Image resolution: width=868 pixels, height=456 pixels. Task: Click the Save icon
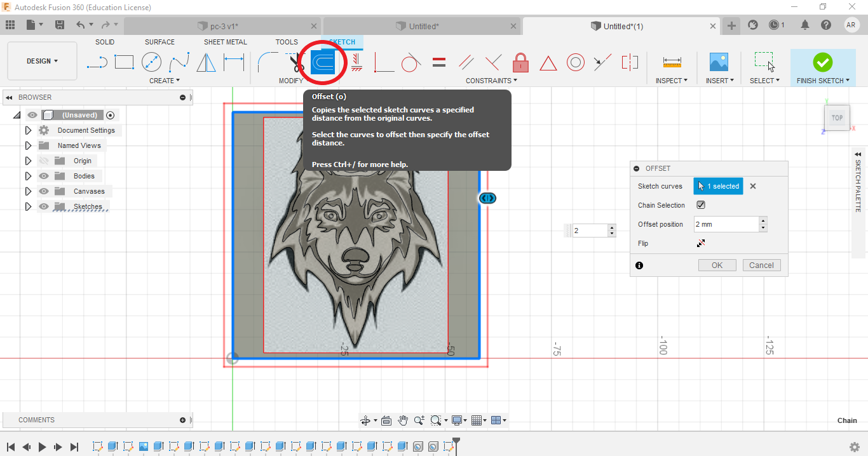[x=59, y=25]
